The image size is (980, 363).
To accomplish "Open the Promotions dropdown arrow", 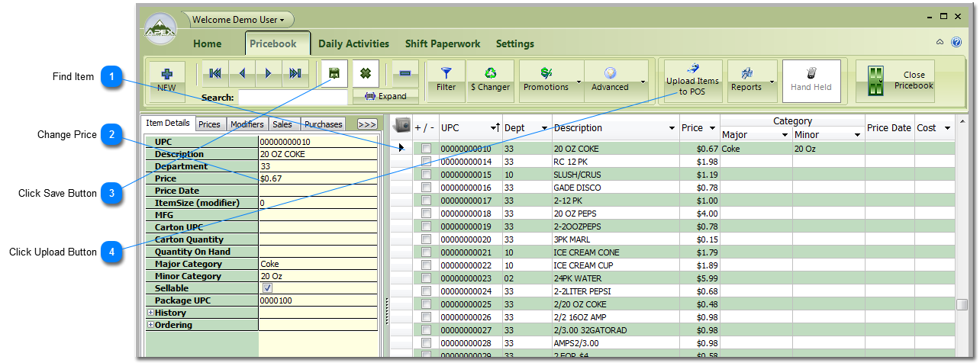I will [579, 82].
